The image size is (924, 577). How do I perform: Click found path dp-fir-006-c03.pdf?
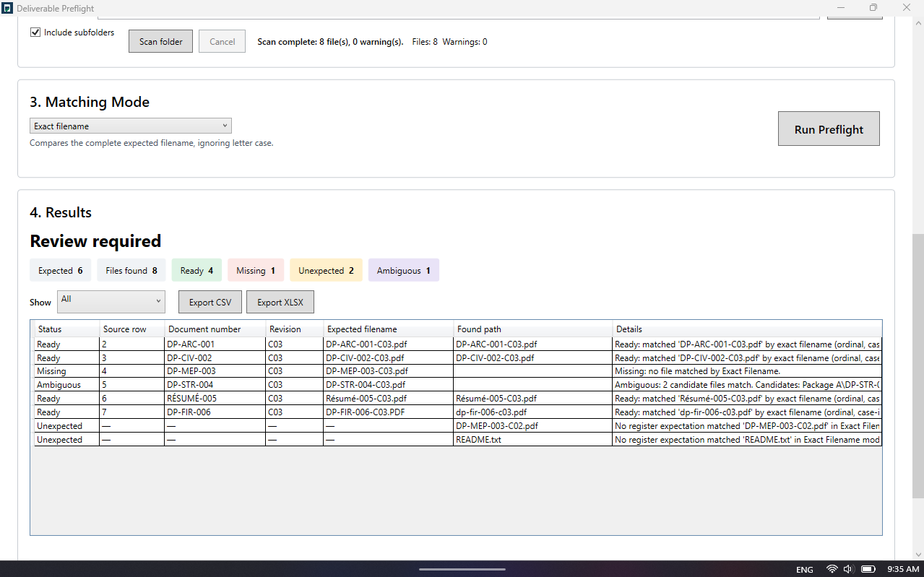point(532,412)
